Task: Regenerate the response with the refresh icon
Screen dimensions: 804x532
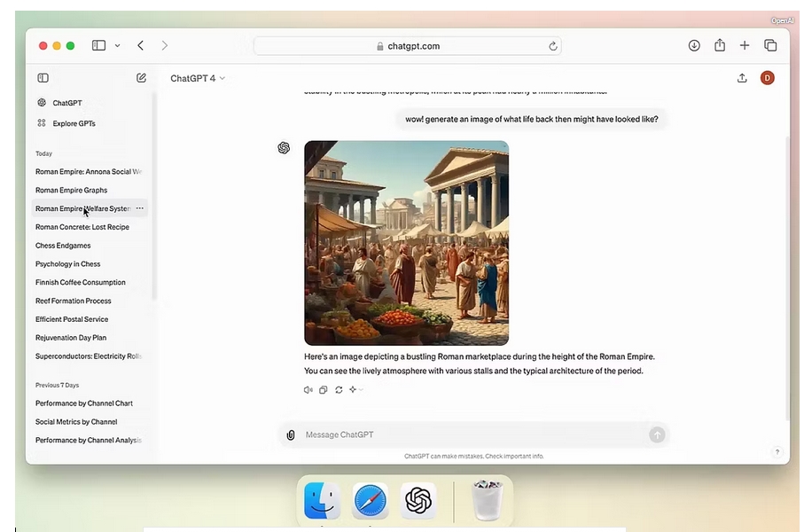Action: coord(339,390)
